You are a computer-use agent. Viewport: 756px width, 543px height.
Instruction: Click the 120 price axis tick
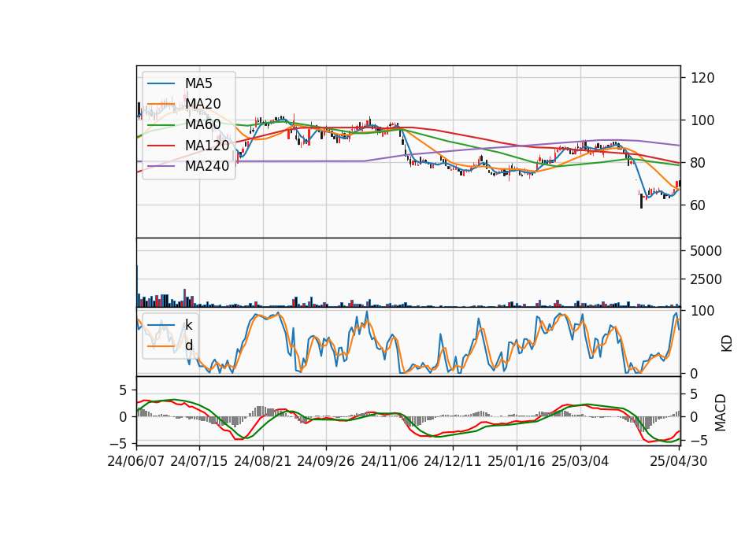(702, 78)
